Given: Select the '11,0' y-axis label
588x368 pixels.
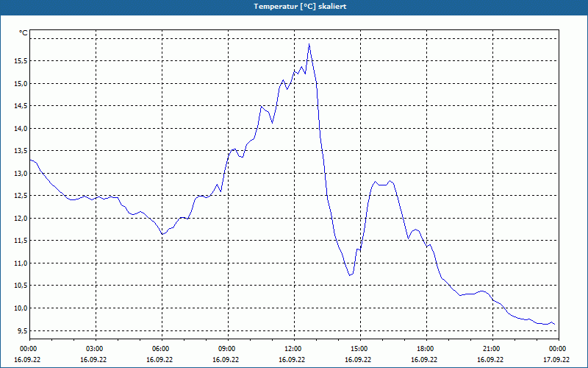Looking at the screenshot, I should coord(21,263).
